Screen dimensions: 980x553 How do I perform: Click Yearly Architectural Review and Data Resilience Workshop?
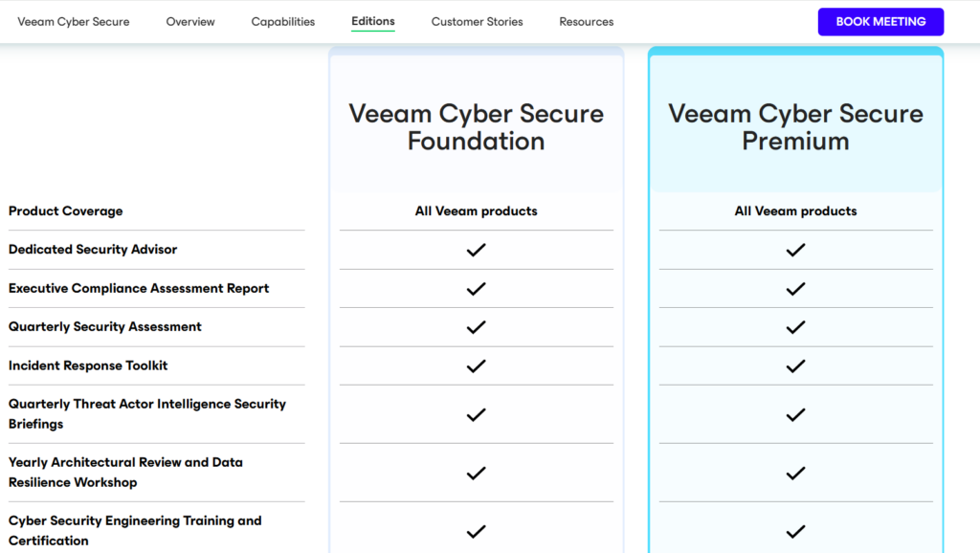tap(125, 473)
